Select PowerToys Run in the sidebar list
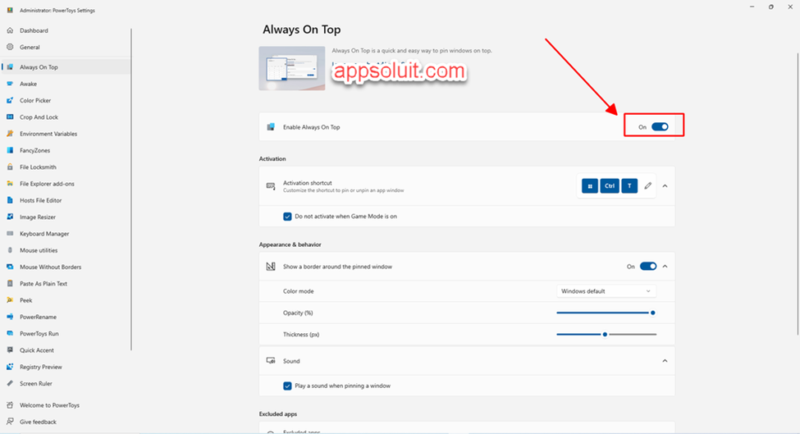The image size is (800, 434). (x=39, y=334)
